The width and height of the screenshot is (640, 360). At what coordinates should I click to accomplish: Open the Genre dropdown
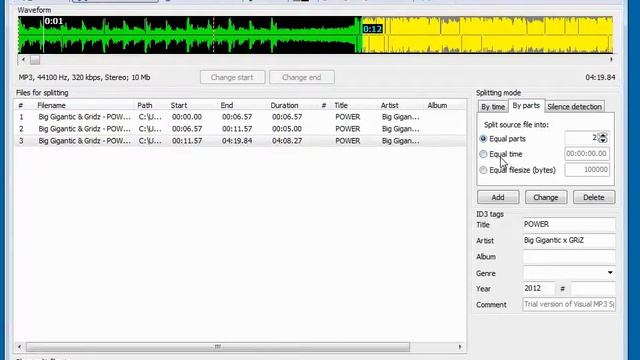[x=610, y=273]
